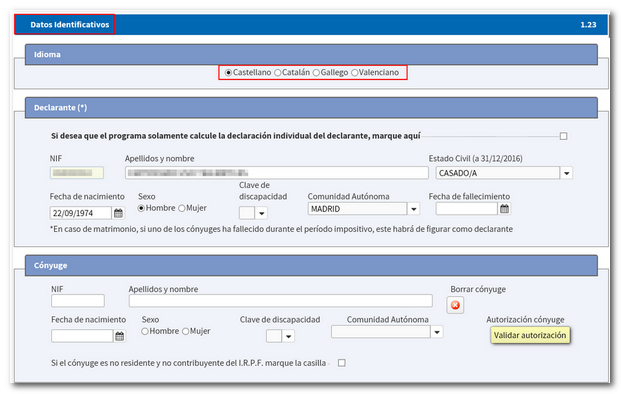Select Mujer for the declarante
621x394 pixels.
pos(182,208)
